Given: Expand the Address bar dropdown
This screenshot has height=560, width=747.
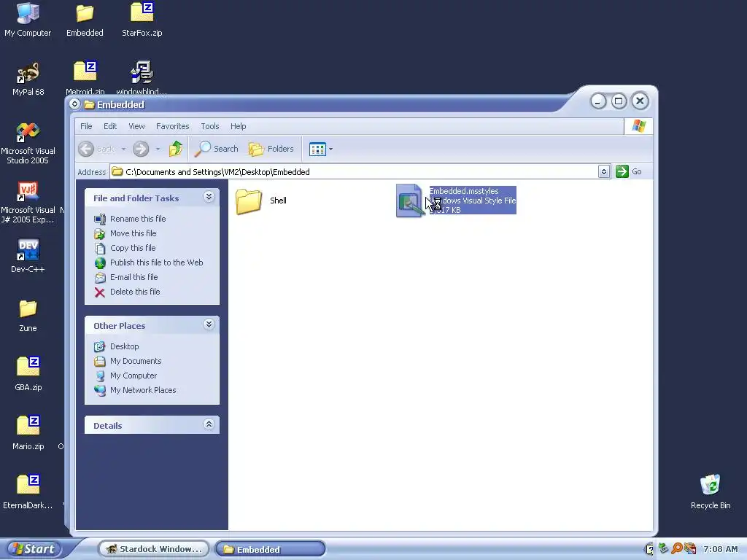Looking at the screenshot, I should click(604, 171).
